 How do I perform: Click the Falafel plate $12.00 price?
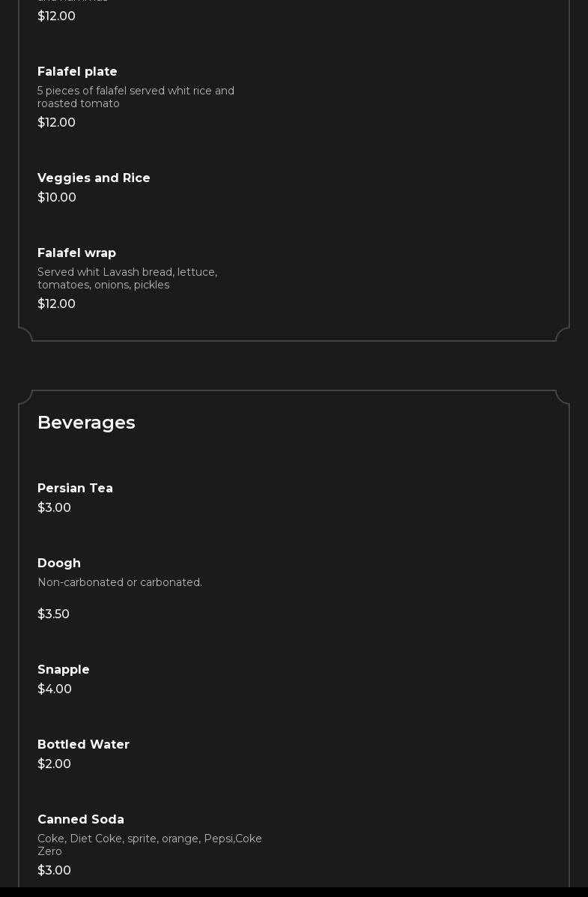[56, 123]
